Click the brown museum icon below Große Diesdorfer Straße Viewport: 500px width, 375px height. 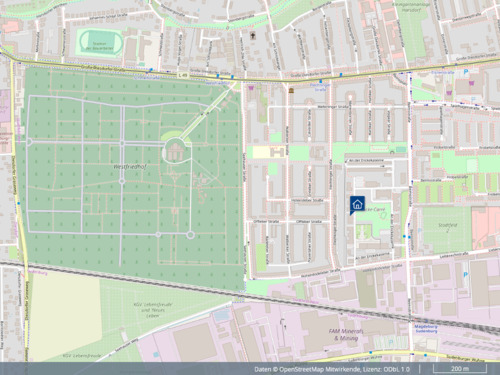coord(291,90)
